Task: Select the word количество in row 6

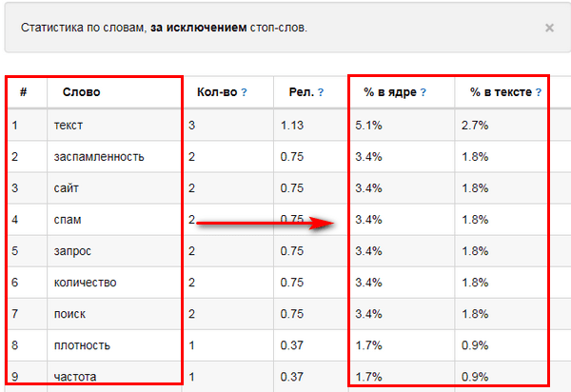Action: click(x=86, y=283)
